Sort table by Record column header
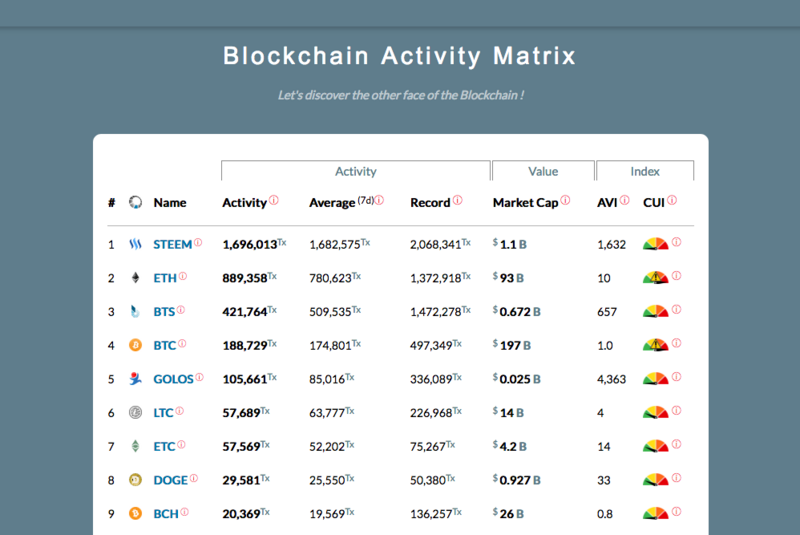 [x=430, y=202]
